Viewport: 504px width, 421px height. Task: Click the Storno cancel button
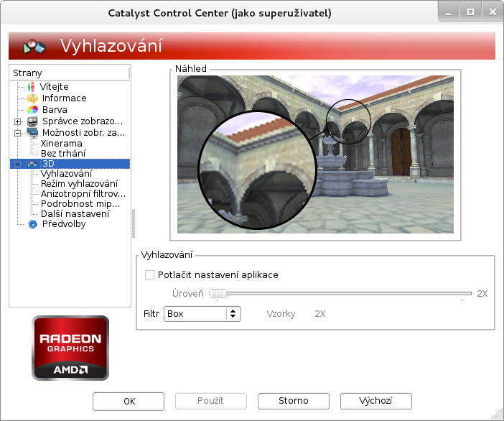click(x=294, y=401)
